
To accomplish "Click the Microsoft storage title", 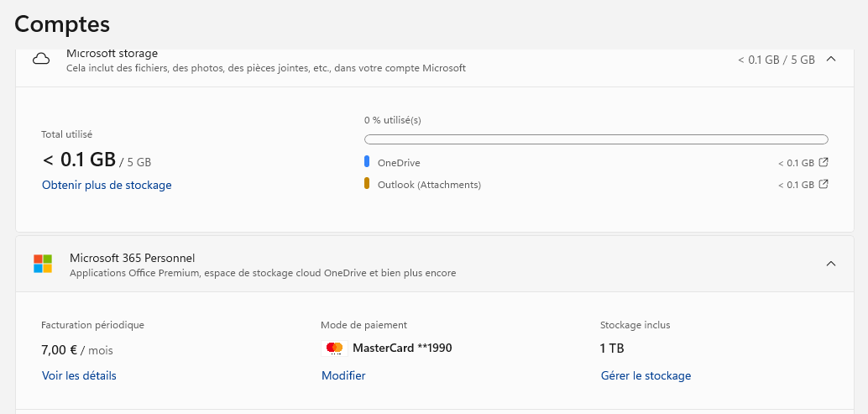I will tap(112, 53).
